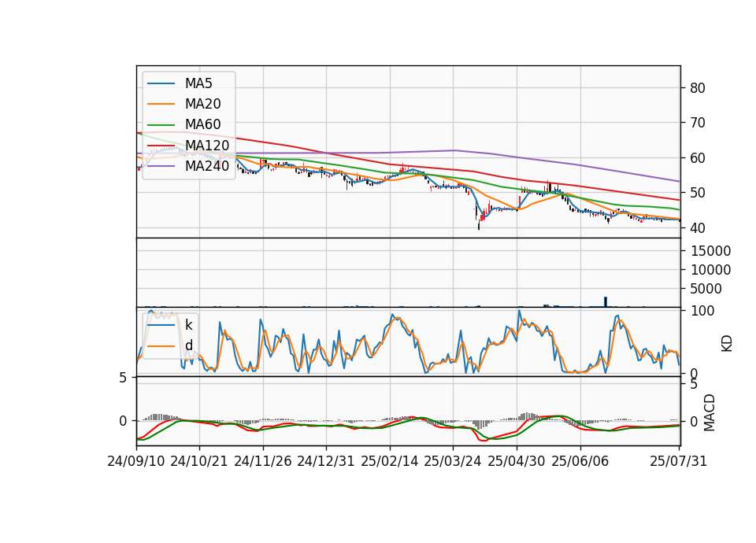
Task: Click the volume axis value 10000
Action: (x=710, y=270)
